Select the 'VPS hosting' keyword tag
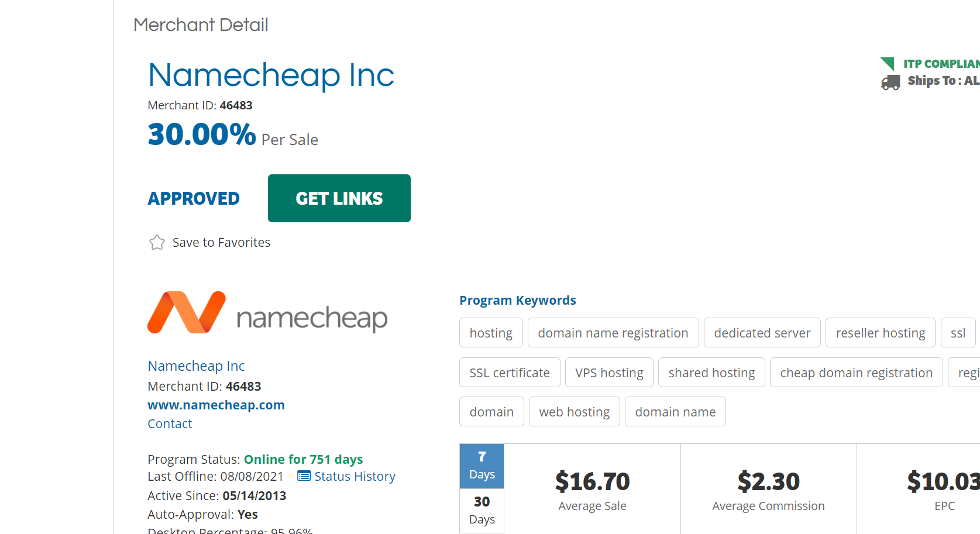 (x=608, y=373)
